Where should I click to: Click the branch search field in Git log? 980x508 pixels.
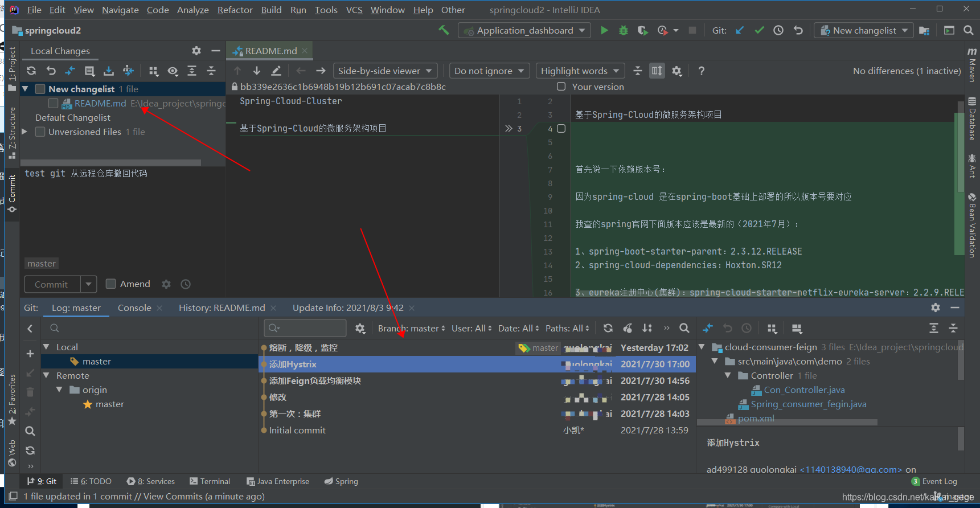(x=149, y=328)
